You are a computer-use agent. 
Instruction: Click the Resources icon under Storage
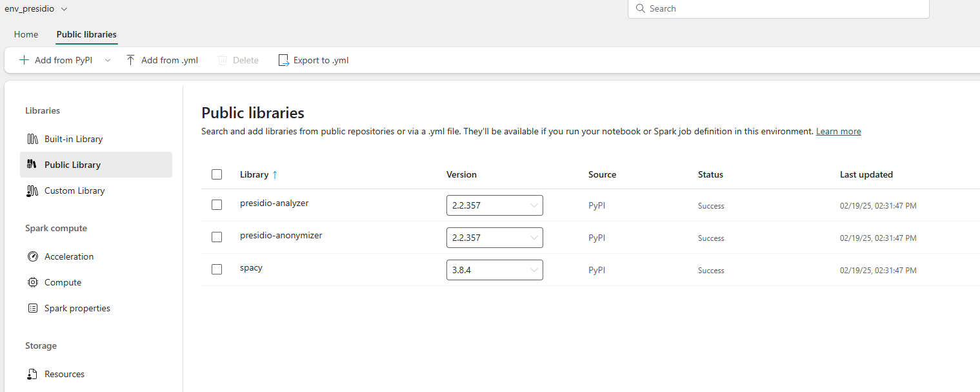tap(33, 374)
